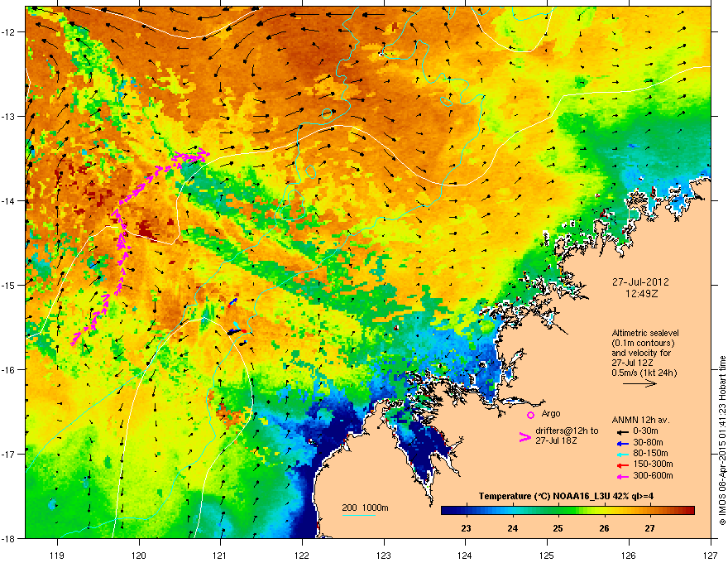
Task: Click the 'Altimetric sealevel' caption line
Action: point(645,333)
